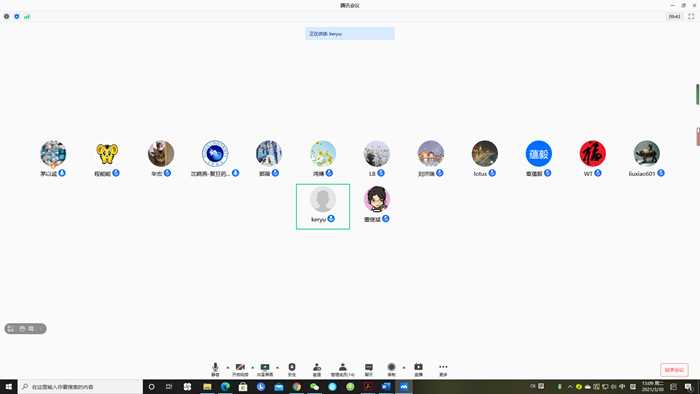Viewport: 700px width, 394px height.
Task: Check the green network signal icon
Action: pyautogui.click(x=27, y=17)
